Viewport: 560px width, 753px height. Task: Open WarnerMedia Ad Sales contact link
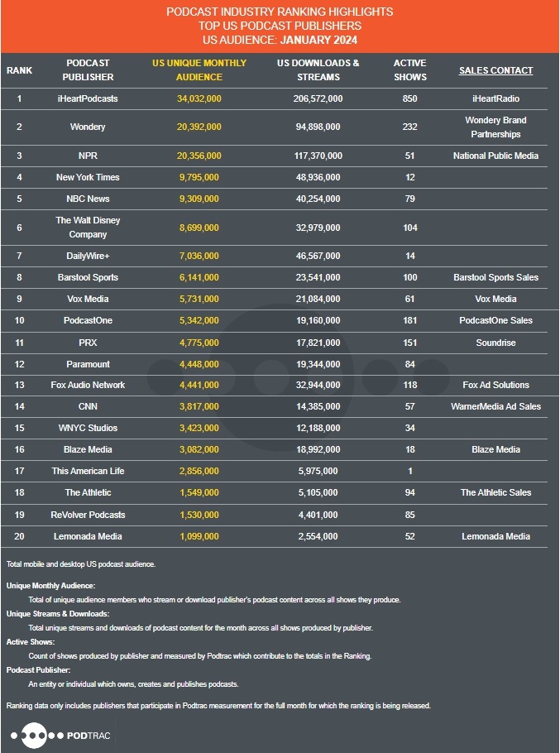click(x=495, y=406)
